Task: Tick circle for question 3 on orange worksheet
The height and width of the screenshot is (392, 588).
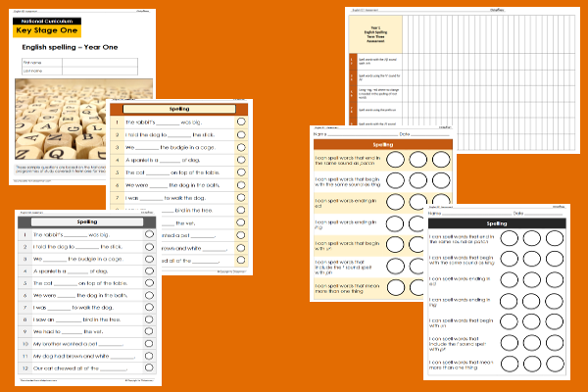Action: click(241, 147)
